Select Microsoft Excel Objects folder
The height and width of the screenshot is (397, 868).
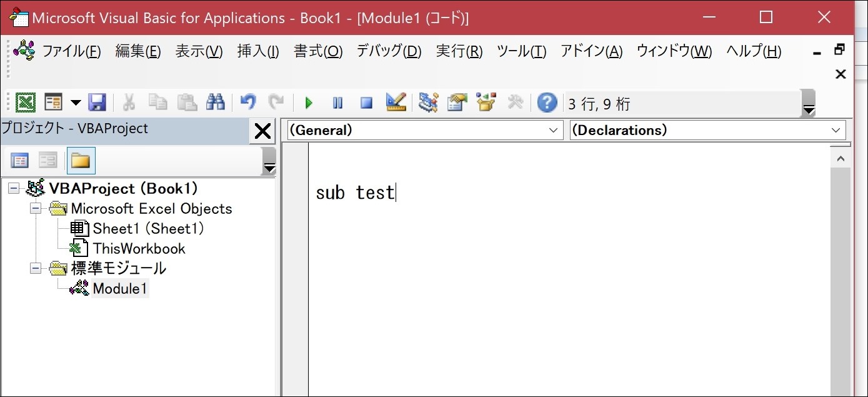pos(151,209)
